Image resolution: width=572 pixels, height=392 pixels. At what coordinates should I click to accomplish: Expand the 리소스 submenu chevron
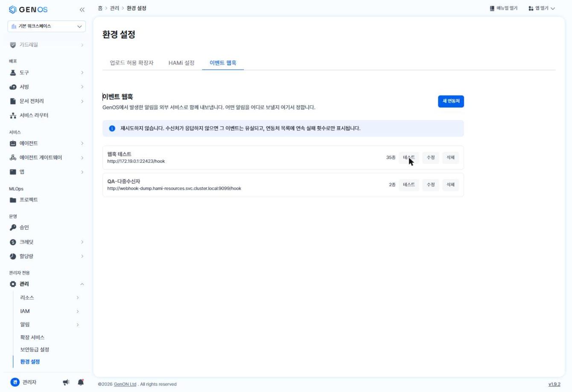(x=77, y=298)
